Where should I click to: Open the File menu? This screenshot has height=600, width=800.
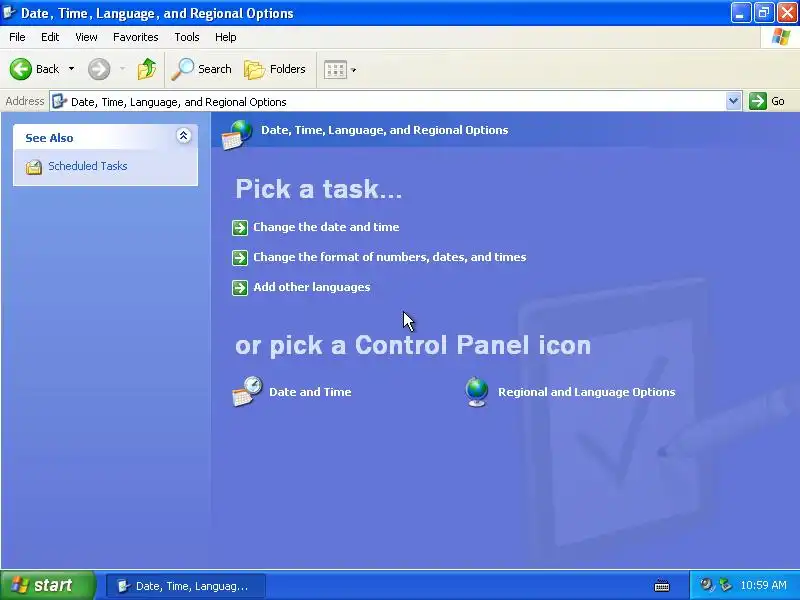pos(17,37)
